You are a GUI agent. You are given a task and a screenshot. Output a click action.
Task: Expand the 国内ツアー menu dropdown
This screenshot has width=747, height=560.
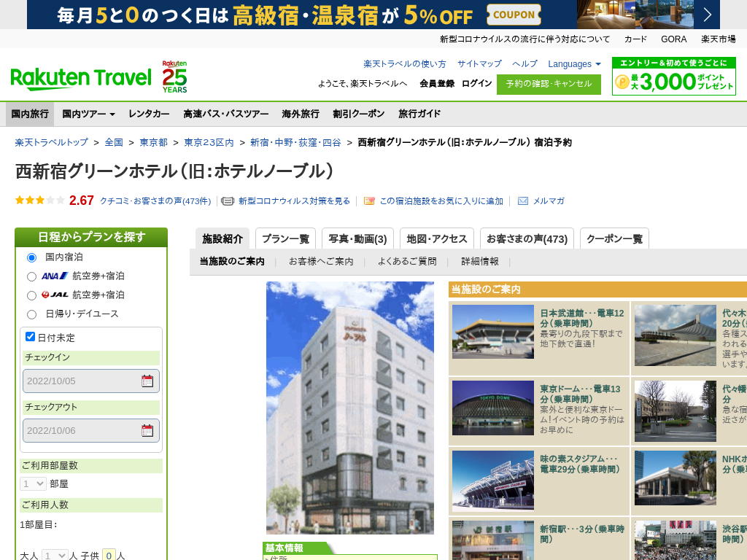click(x=88, y=114)
